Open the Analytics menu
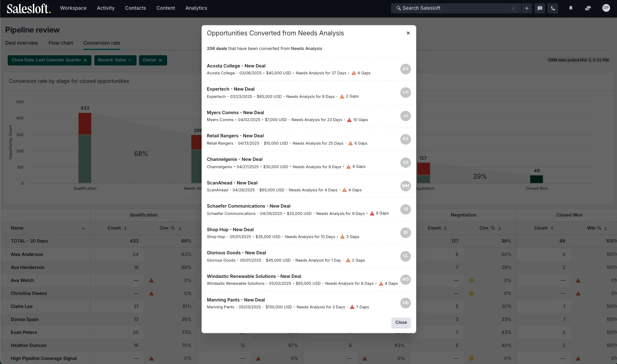Screen dimensions: 617x364 coord(196,8)
